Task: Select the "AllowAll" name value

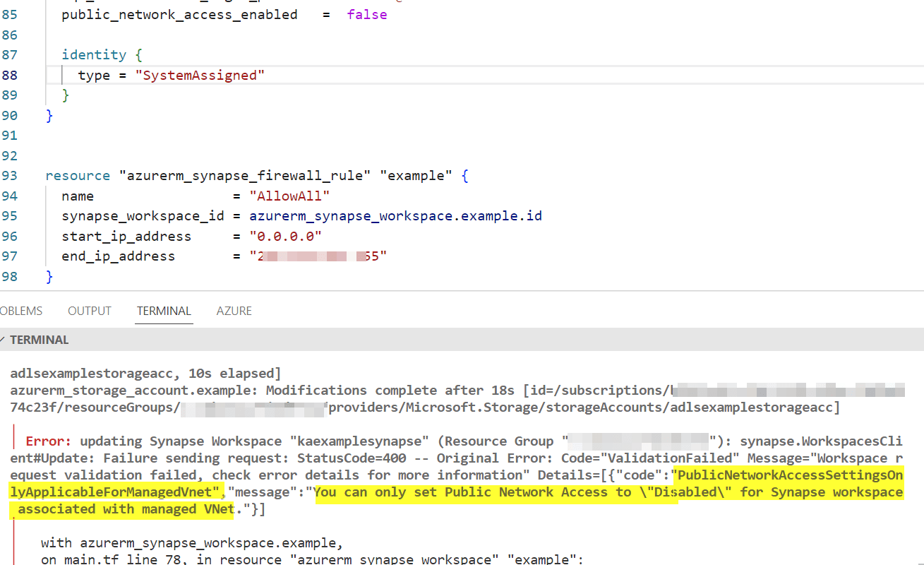Action: tap(290, 196)
